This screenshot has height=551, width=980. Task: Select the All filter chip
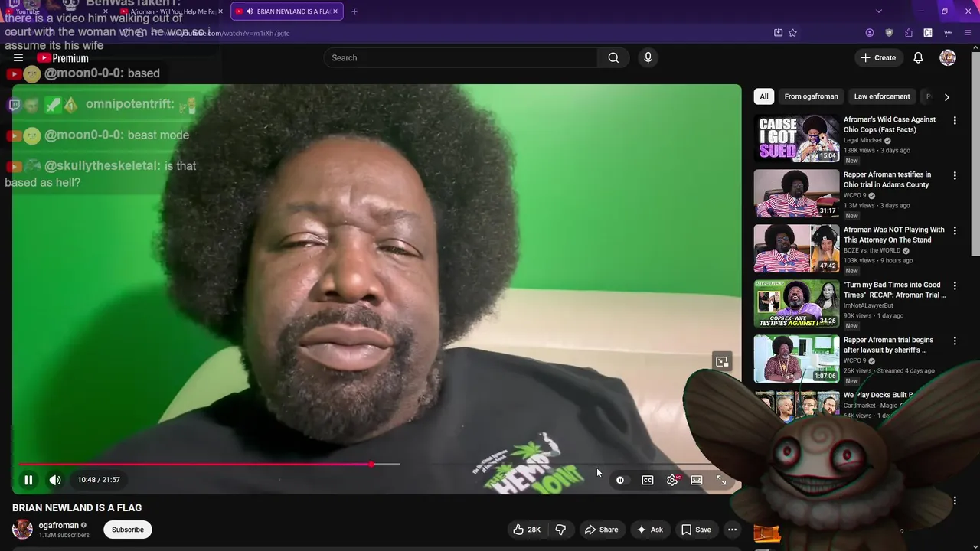pos(763,96)
